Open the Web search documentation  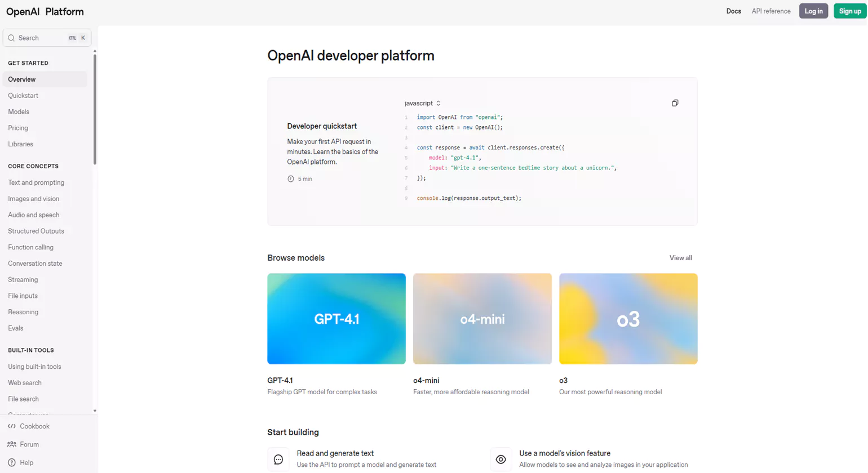click(24, 382)
